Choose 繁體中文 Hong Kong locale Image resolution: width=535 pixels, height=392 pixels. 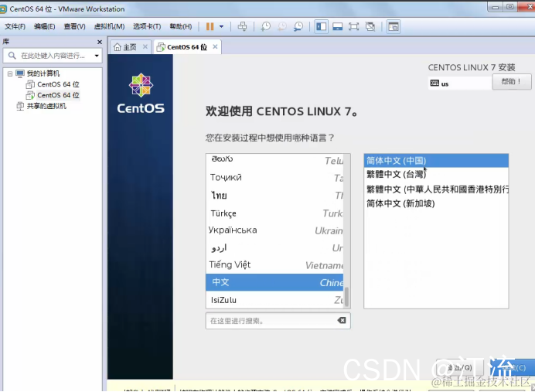[x=436, y=189]
